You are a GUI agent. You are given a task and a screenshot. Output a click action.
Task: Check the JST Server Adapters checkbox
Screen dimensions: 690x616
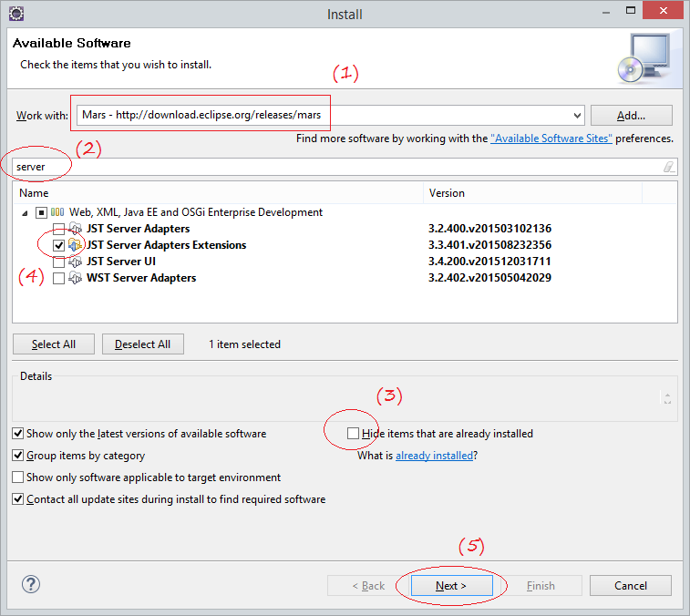point(58,229)
